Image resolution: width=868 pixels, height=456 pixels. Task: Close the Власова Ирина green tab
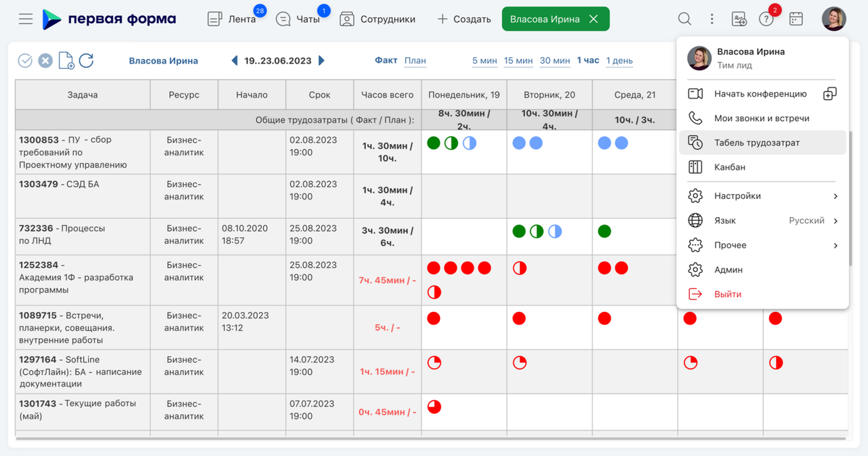click(594, 20)
